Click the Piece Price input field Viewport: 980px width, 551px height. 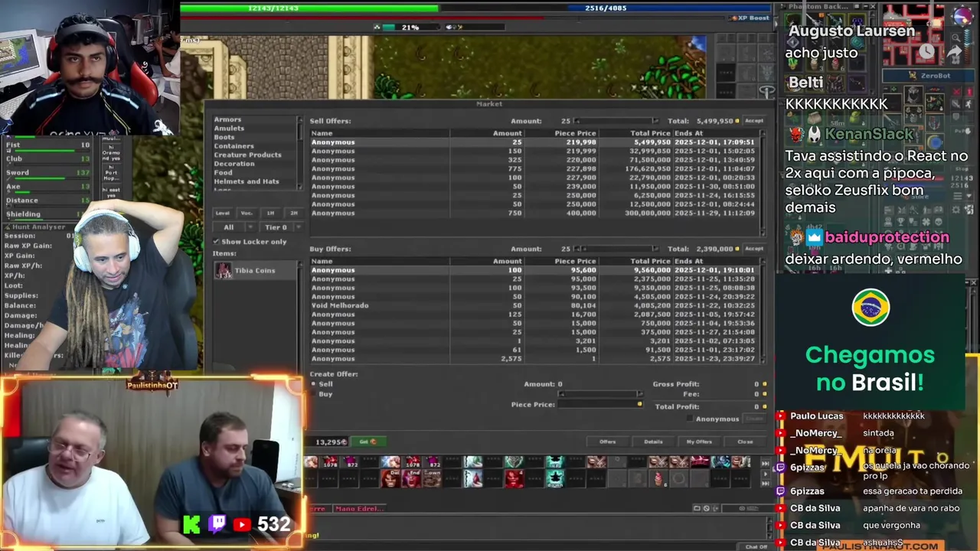pyautogui.click(x=602, y=404)
